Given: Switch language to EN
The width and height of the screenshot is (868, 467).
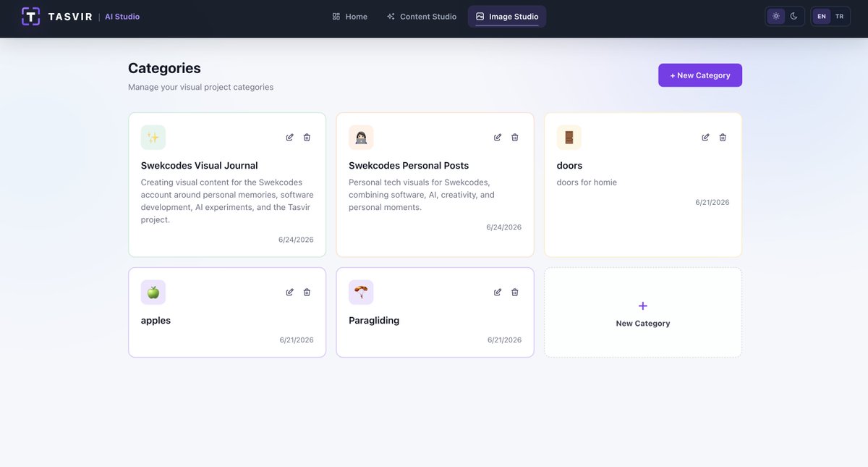Looking at the screenshot, I should click(822, 16).
